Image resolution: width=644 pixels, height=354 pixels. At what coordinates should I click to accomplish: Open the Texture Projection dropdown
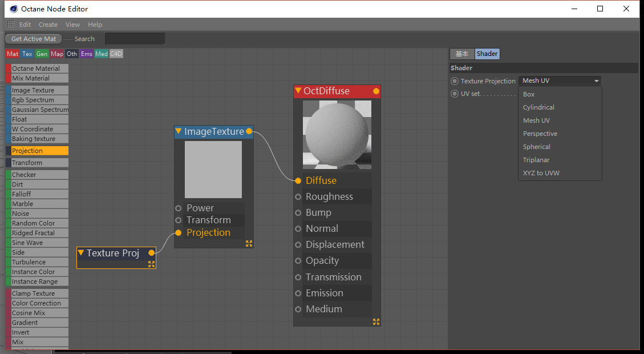tap(560, 81)
